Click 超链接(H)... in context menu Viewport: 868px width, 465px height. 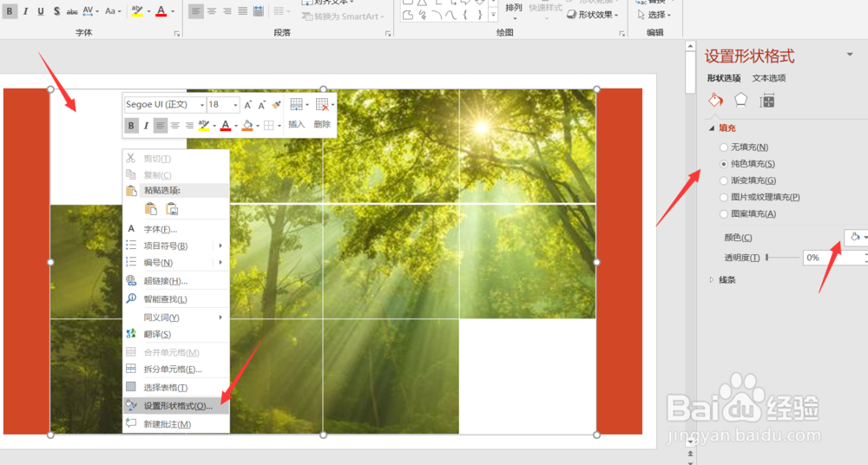tap(176, 281)
